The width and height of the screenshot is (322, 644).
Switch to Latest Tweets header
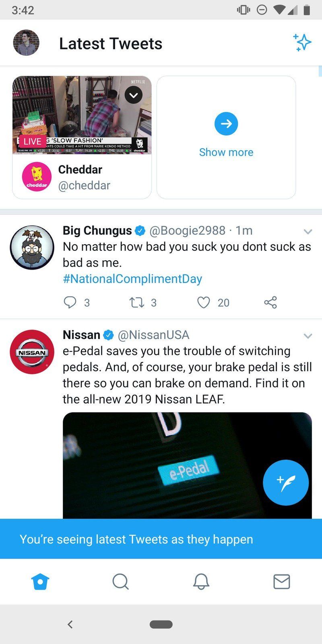pos(110,43)
